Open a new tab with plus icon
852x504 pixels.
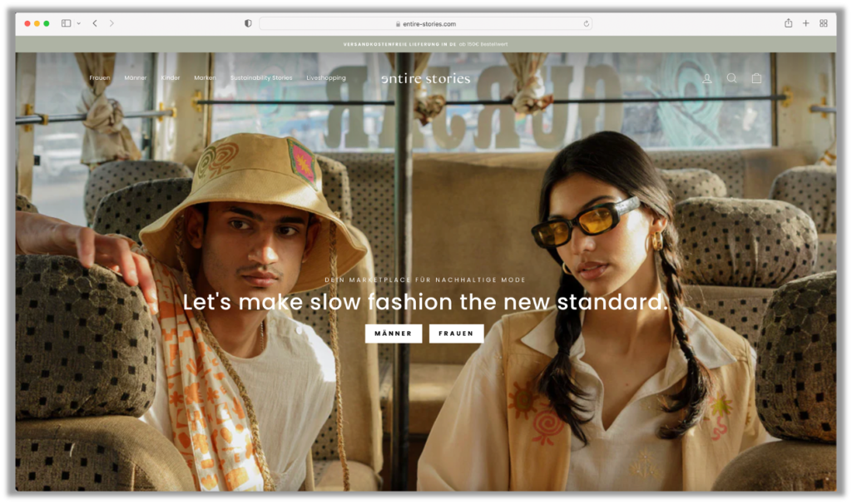click(805, 23)
